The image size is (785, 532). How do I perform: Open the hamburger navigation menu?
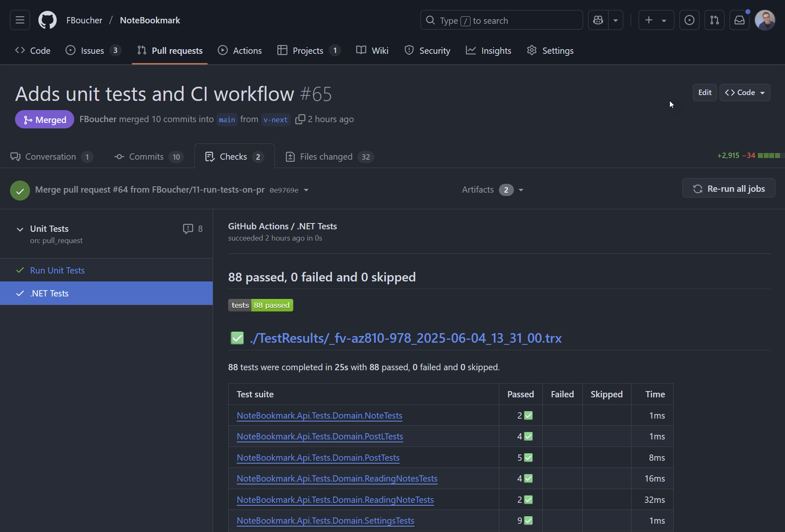(x=20, y=20)
